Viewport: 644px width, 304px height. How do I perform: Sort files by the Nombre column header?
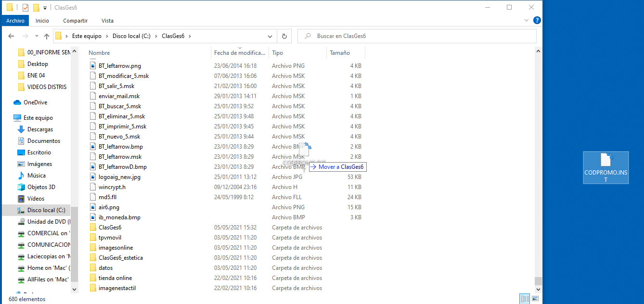pos(100,53)
